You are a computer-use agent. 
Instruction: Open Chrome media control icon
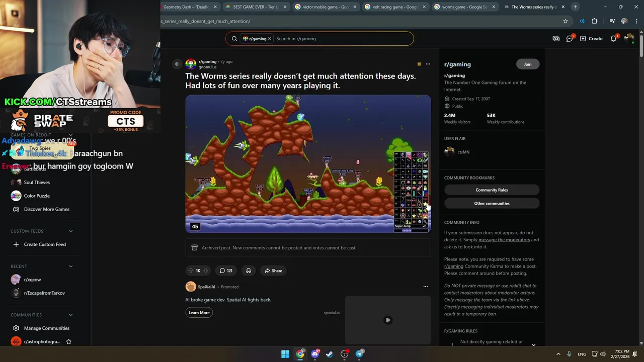612,21
